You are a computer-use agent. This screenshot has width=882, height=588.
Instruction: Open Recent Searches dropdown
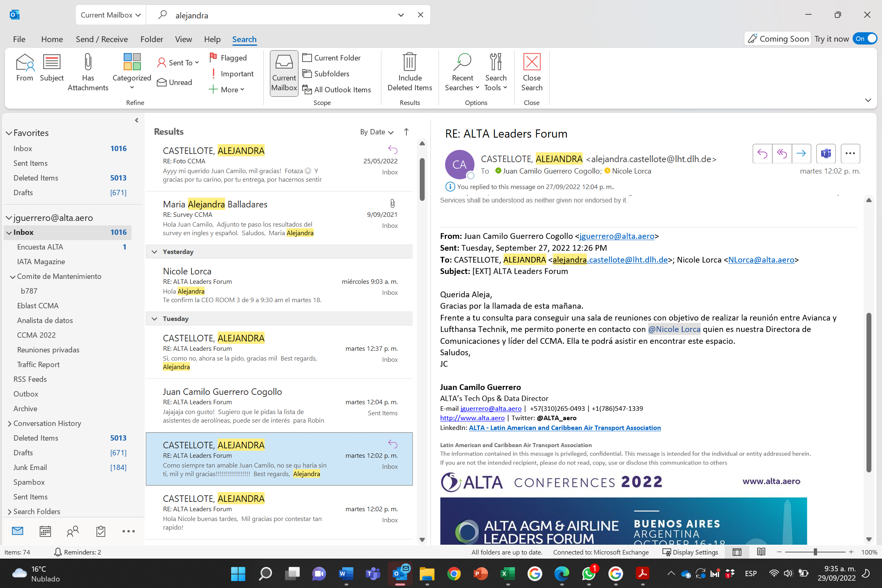[x=462, y=72]
